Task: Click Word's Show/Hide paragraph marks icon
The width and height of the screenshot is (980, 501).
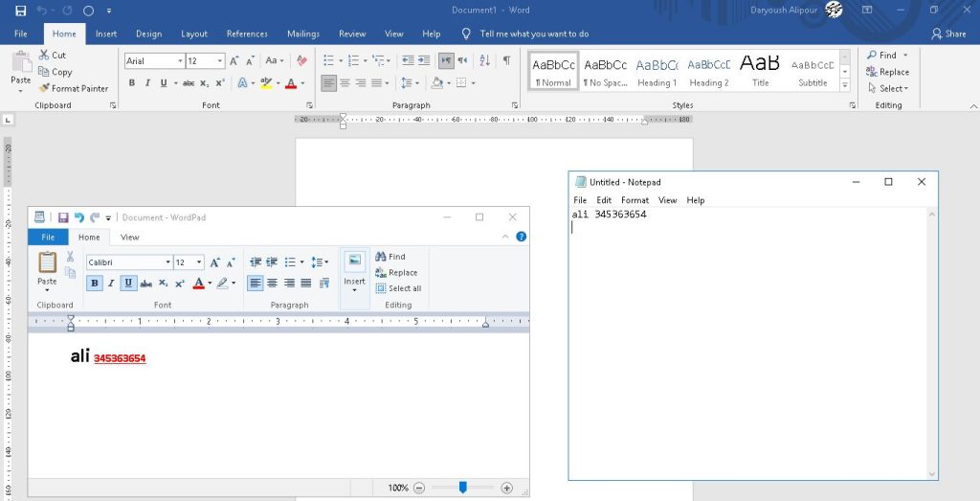Action: [506, 60]
